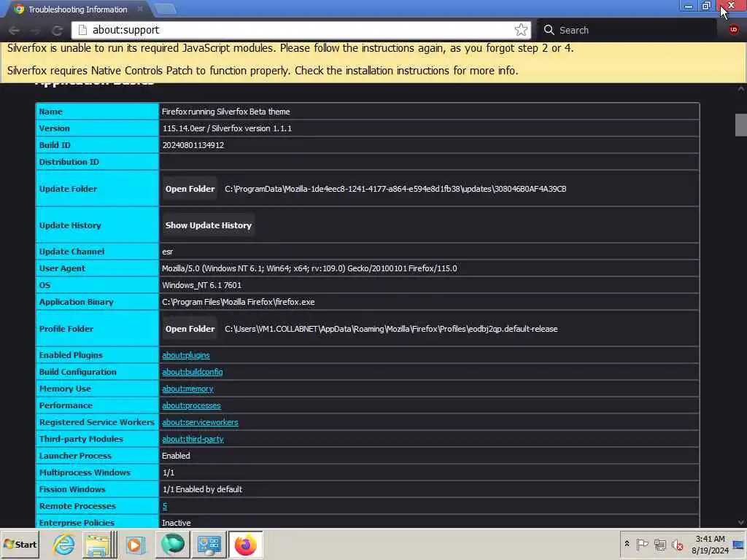Open the about:serviceworkers link

pos(200,422)
